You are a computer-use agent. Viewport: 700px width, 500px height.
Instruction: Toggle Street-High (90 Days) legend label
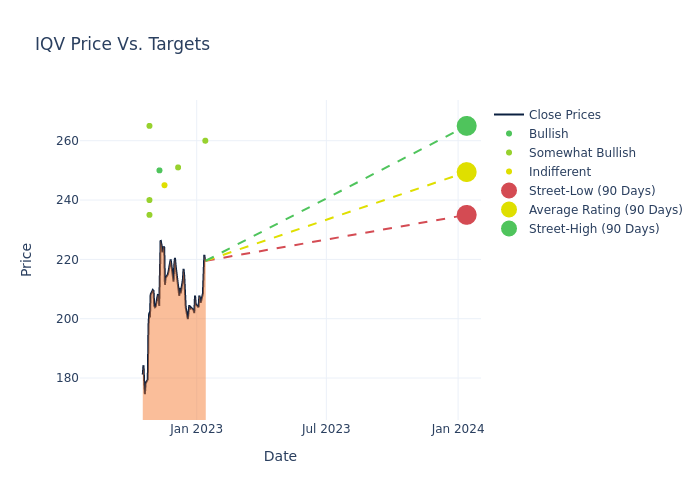(594, 229)
